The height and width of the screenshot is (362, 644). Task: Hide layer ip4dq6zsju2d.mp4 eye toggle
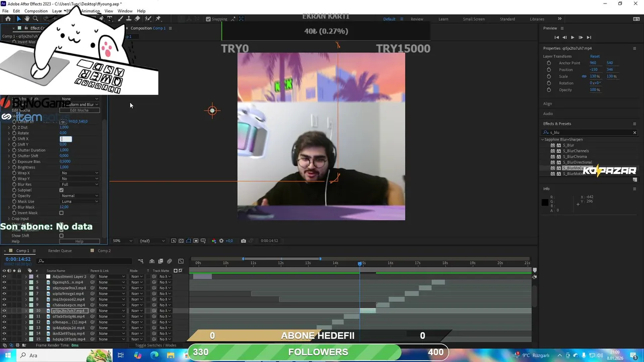pyautogui.click(x=4, y=328)
